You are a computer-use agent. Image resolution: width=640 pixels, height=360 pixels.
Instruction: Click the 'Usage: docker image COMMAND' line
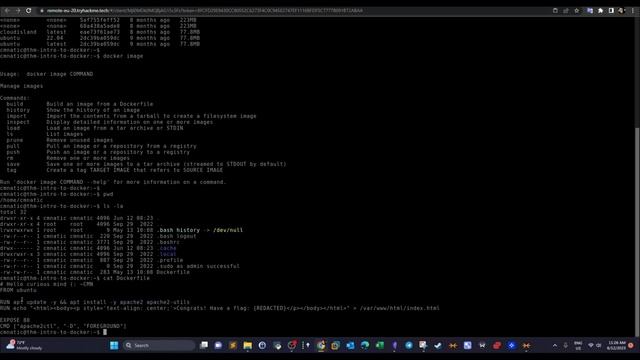(47, 74)
